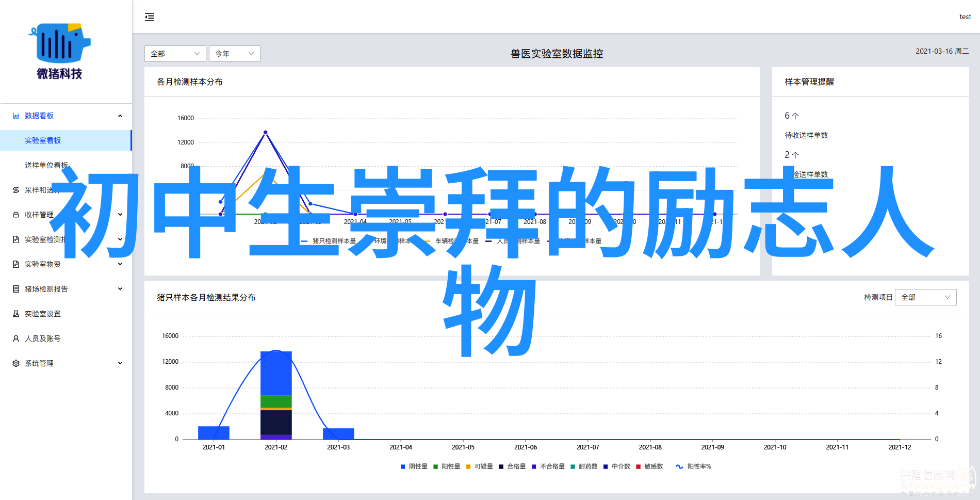Open the 猪场检测报告 menu label
The width and height of the screenshot is (980, 500).
click(x=46, y=289)
